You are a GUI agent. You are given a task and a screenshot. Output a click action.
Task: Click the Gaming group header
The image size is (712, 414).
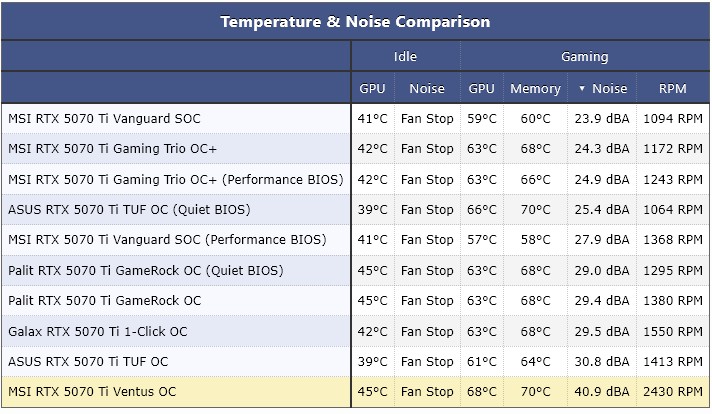584,57
